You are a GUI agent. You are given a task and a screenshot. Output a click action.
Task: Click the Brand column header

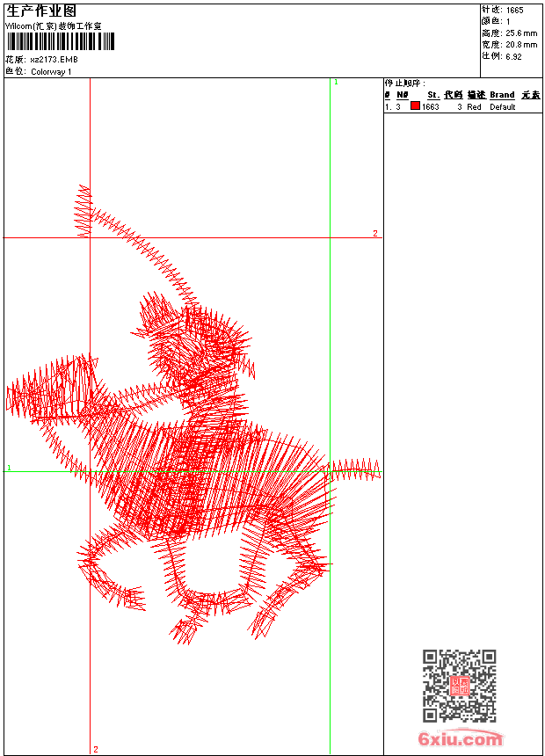tap(502, 95)
